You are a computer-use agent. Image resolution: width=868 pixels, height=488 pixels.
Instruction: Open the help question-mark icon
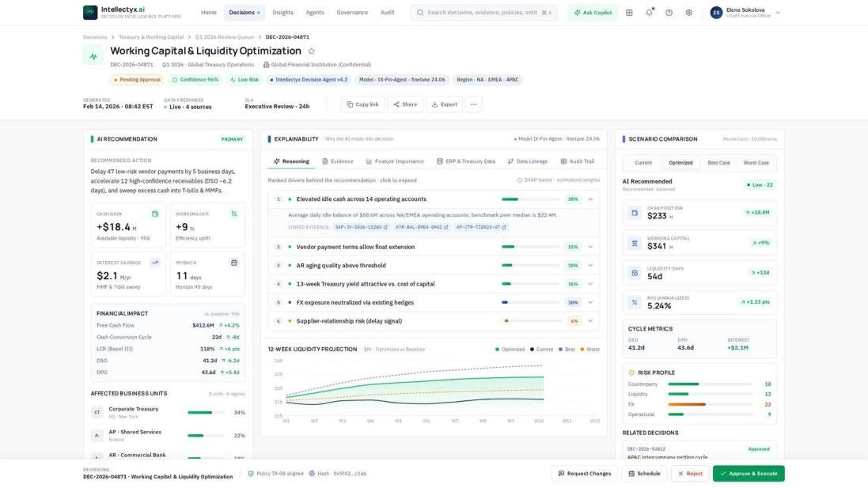669,12
